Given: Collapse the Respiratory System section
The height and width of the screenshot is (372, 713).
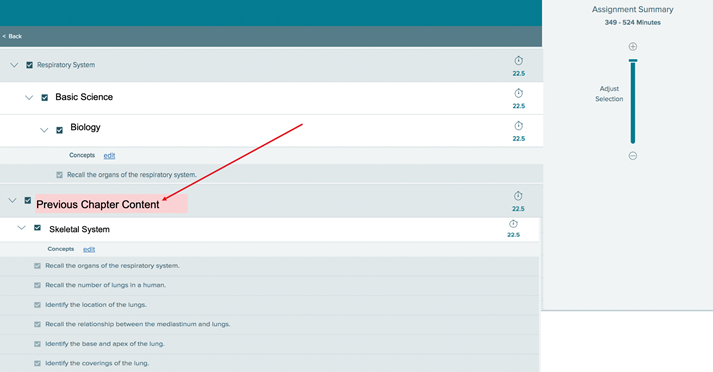Looking at the screenshot, I should point(14,65).
